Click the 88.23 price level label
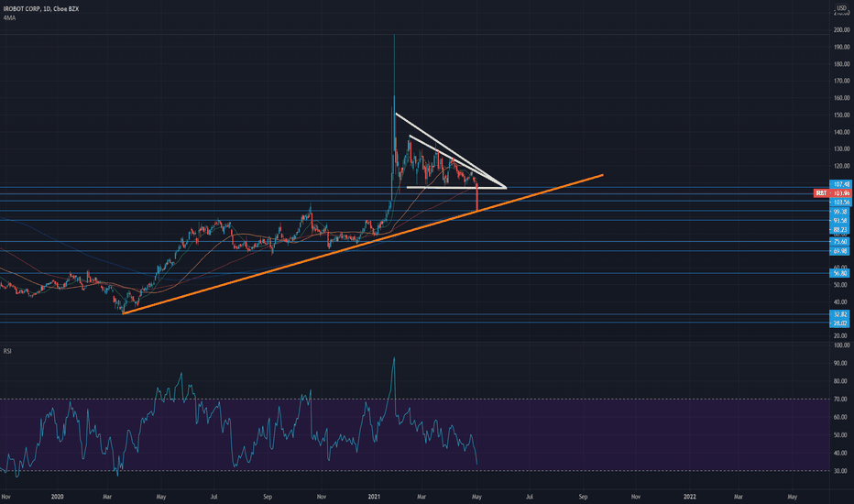Viewport: 854px width, 504px height. 840,229
